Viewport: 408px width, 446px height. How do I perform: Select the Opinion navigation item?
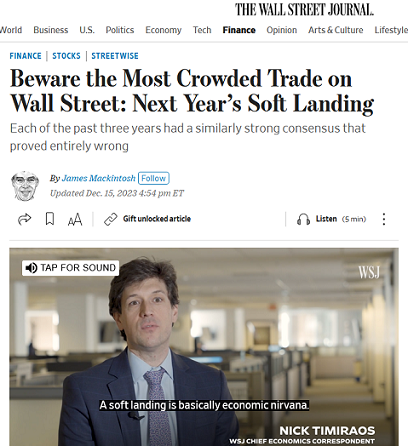282,30
